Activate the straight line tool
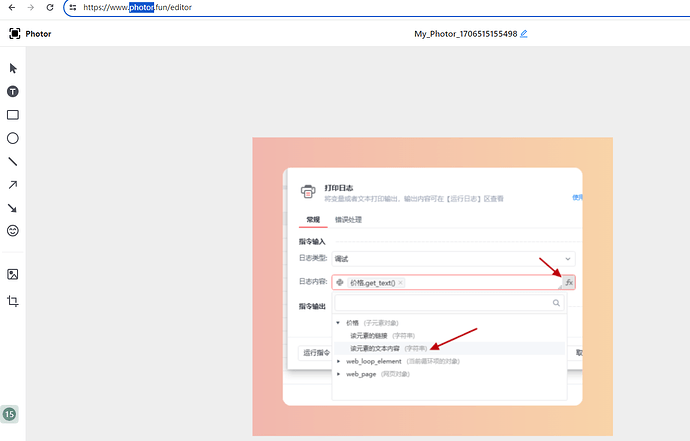This screenshot has height=441, width=690. tap(13, 161)
